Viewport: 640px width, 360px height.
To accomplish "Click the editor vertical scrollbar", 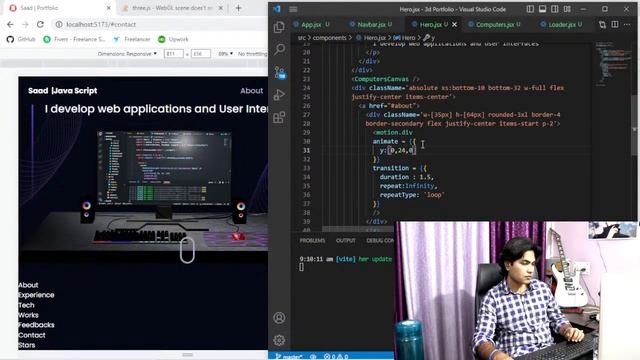I will click(634, 125).
